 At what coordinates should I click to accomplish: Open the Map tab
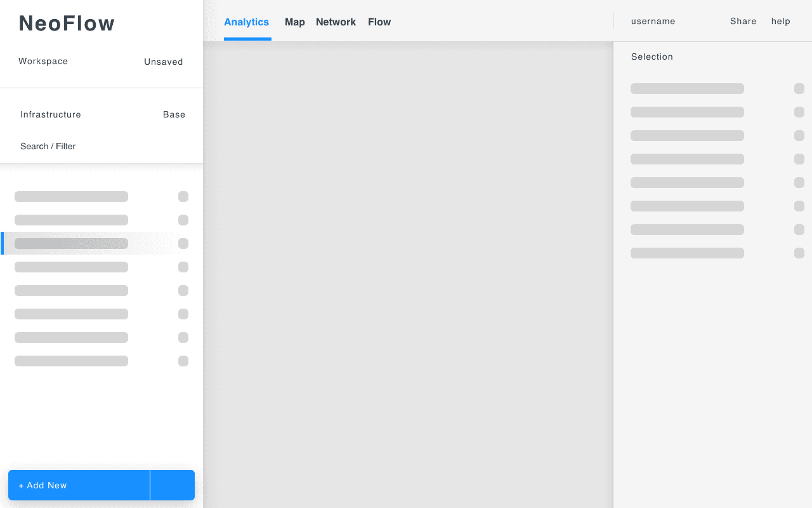pos(295,22)
